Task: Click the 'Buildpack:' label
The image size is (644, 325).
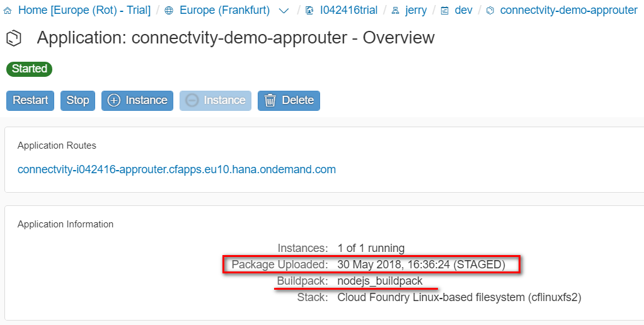Action: click(302, 281)
